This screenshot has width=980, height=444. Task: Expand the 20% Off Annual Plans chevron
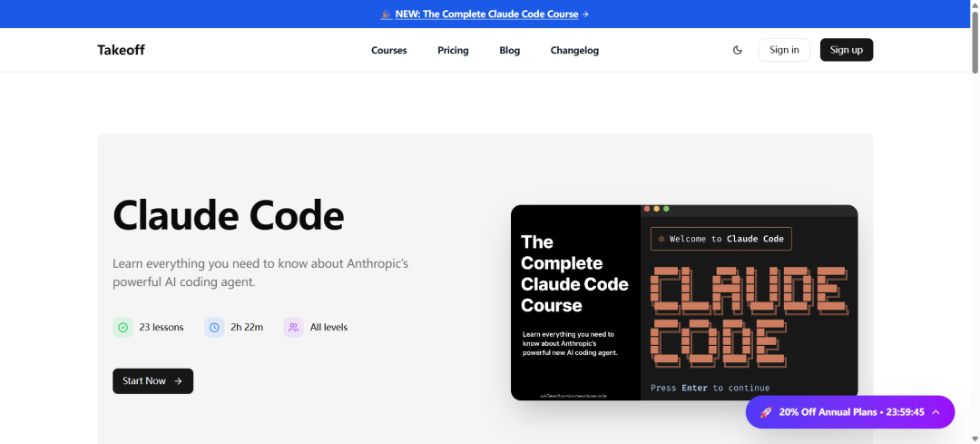click(x=936, y=412)
